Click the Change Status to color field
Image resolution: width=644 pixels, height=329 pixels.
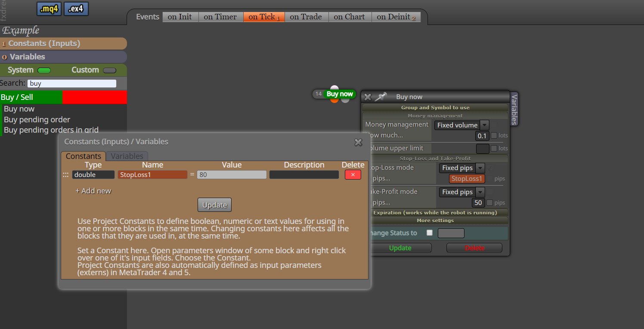[451, 233]
